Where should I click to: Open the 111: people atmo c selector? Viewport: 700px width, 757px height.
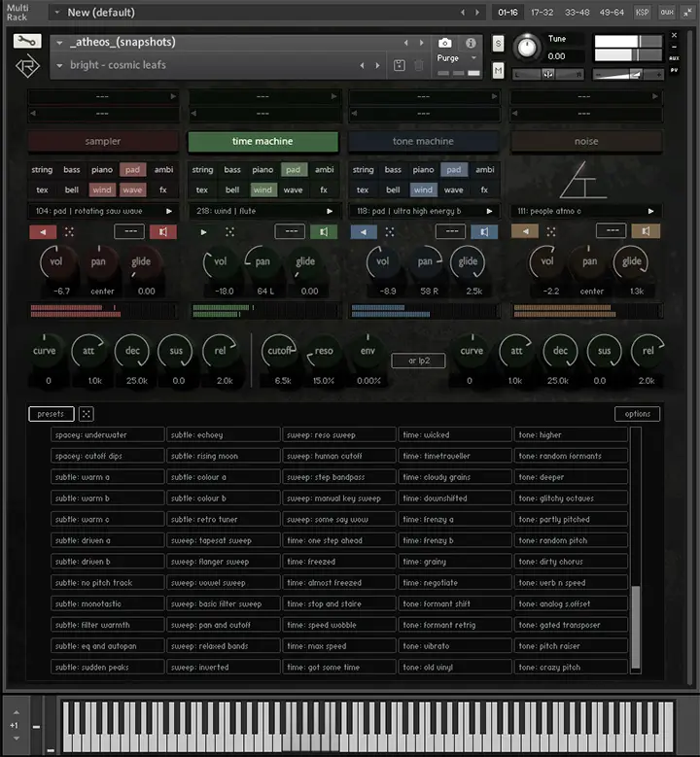coord(586,211)
